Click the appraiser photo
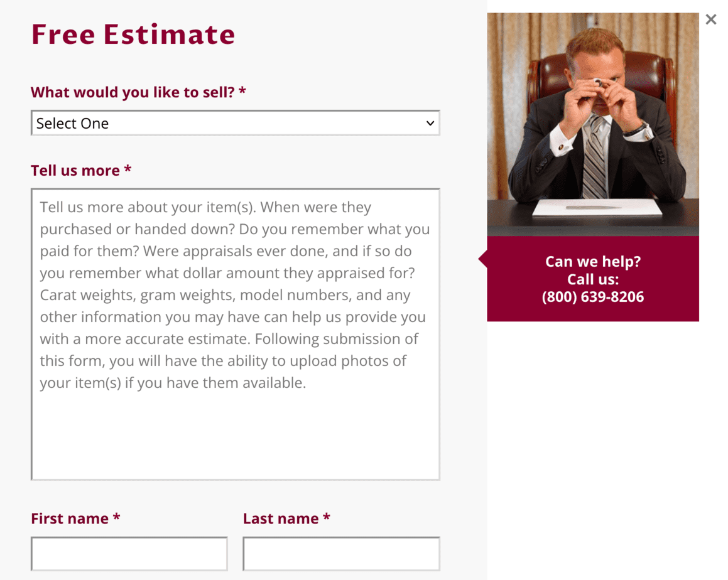 point(593,124)
